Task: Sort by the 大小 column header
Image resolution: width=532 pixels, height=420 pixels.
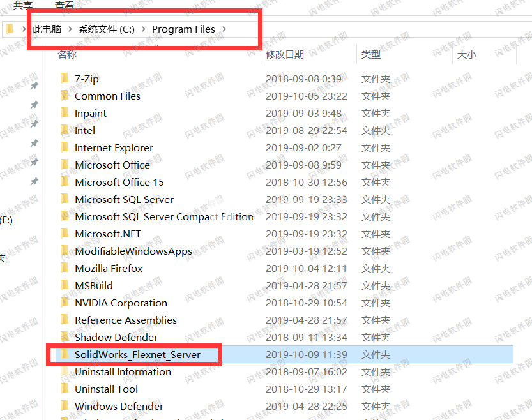Action: pyautogui.click(x=467, y=54)
